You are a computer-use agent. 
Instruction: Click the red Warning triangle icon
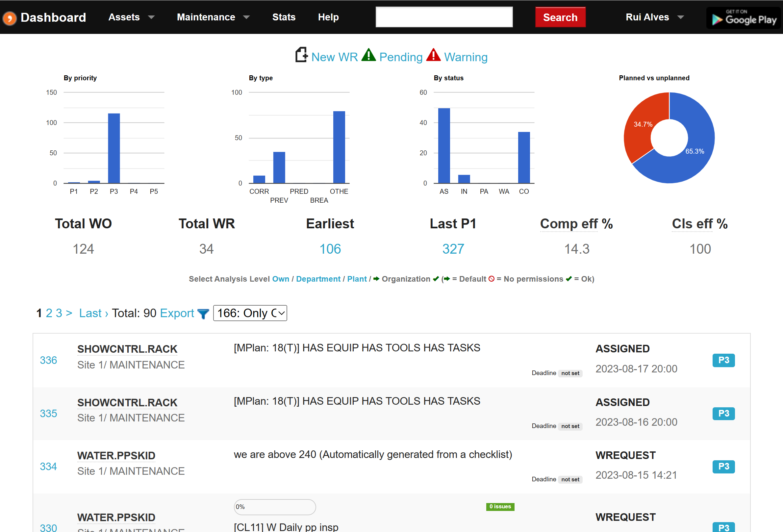tap(433, 55)
